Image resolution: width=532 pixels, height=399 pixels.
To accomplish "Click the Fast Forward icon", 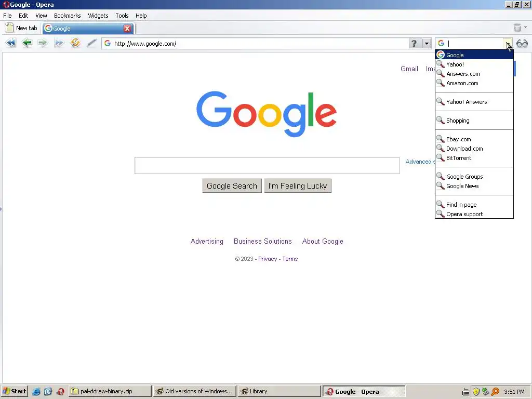I will [59, 43].
